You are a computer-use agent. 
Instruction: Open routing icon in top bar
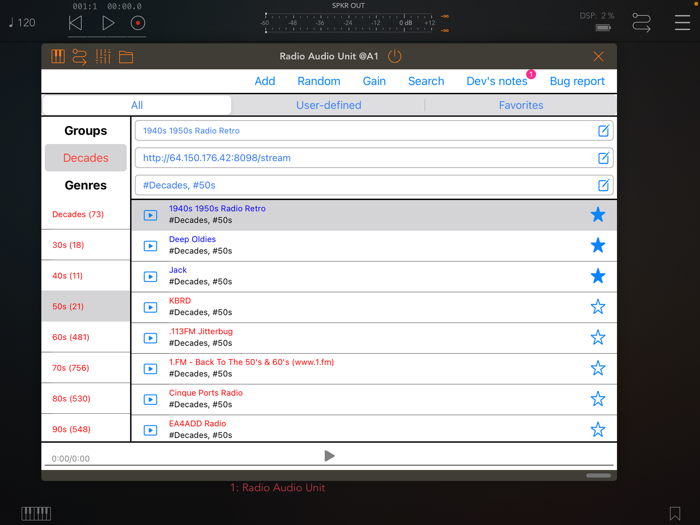coord(642,22)
